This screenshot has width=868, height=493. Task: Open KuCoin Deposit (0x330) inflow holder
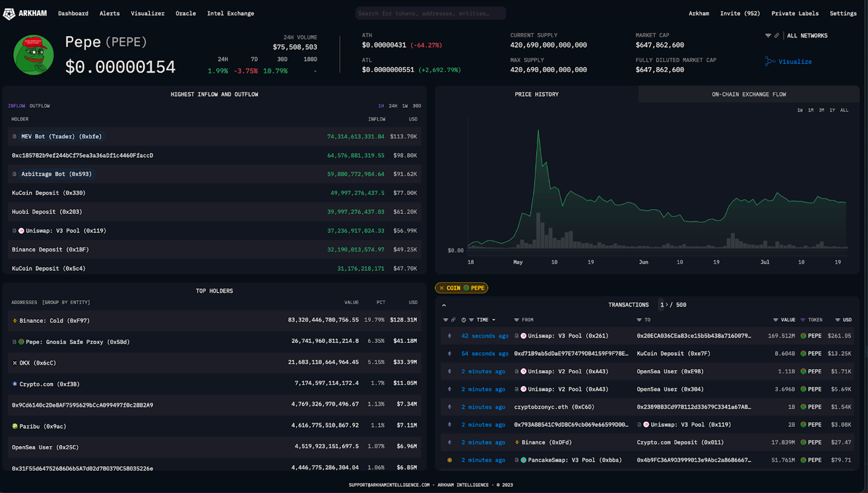(49, 193)
